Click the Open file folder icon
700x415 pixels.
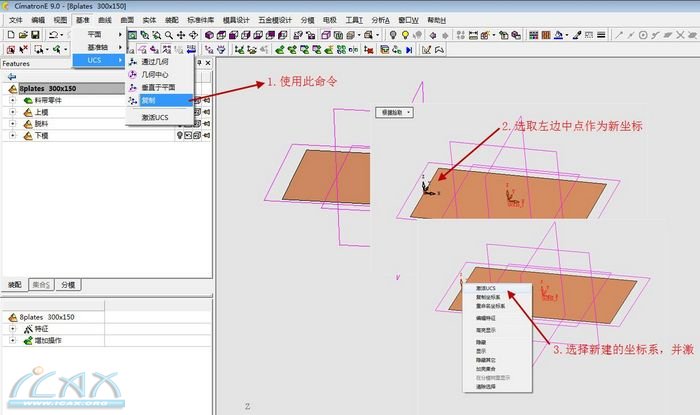[x=22, y=35]
